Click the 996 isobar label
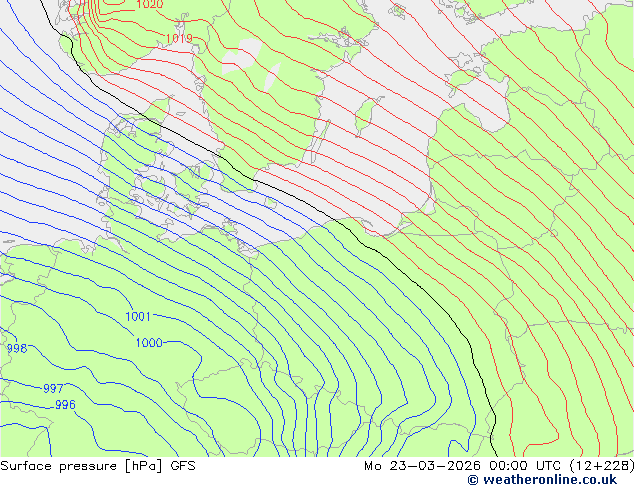The width and height of the screenshot is (634, 490). (65, 405)
